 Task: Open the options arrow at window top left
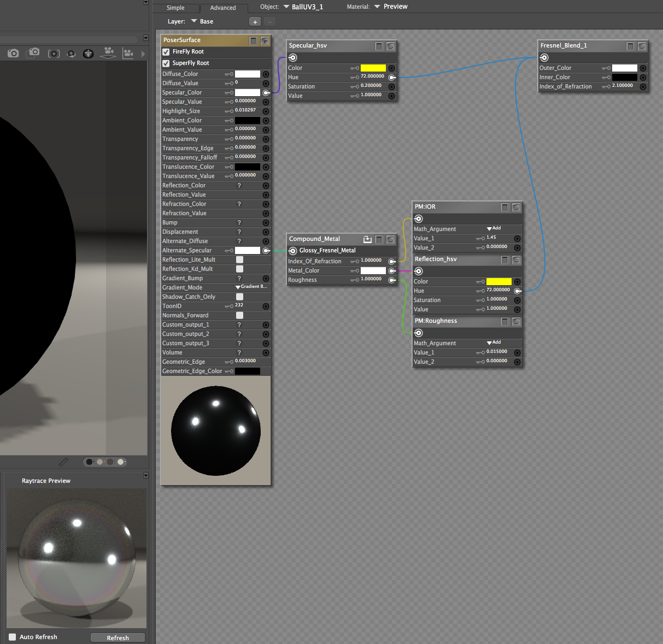pos(146,2)
